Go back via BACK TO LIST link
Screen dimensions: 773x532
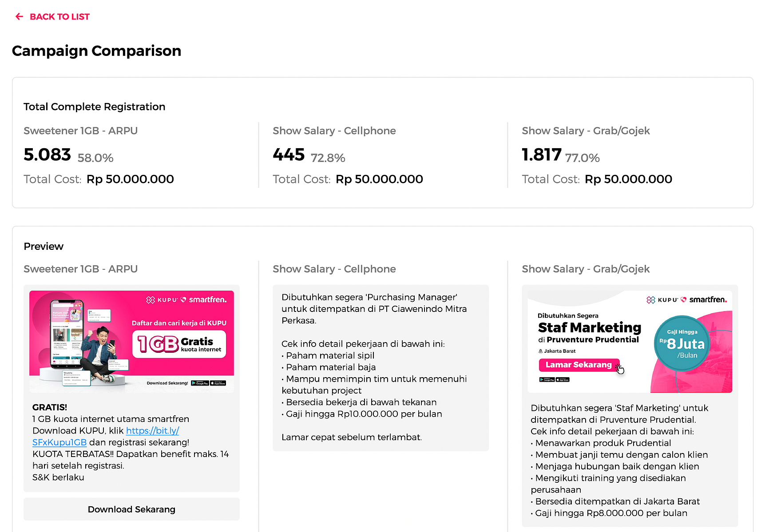[x=59, y=17]
